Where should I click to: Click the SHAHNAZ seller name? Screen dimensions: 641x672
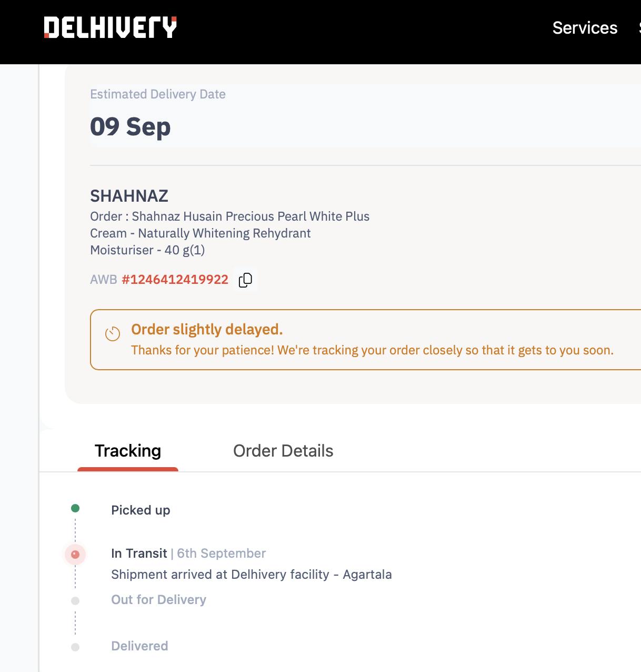click(x=129, y=196)
